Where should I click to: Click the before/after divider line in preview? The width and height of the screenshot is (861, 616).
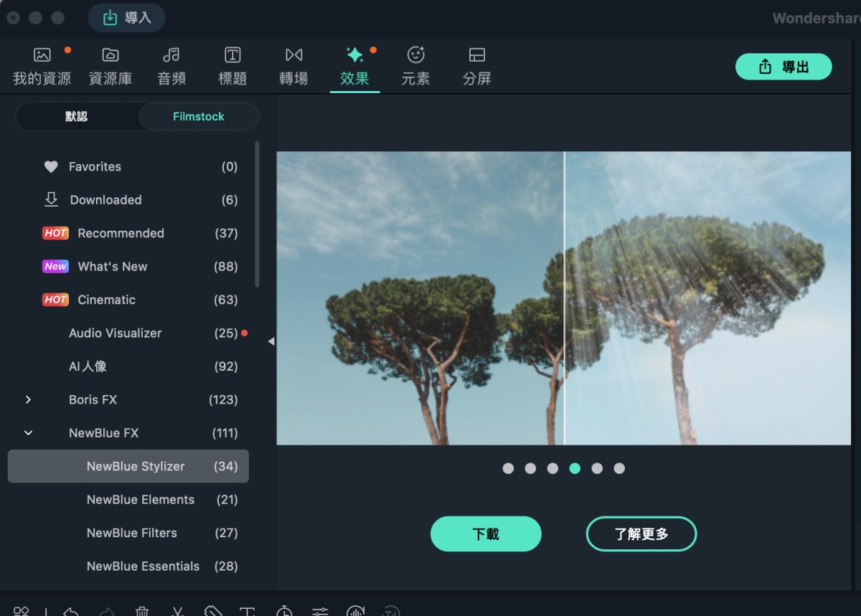(x=564, y=298)
